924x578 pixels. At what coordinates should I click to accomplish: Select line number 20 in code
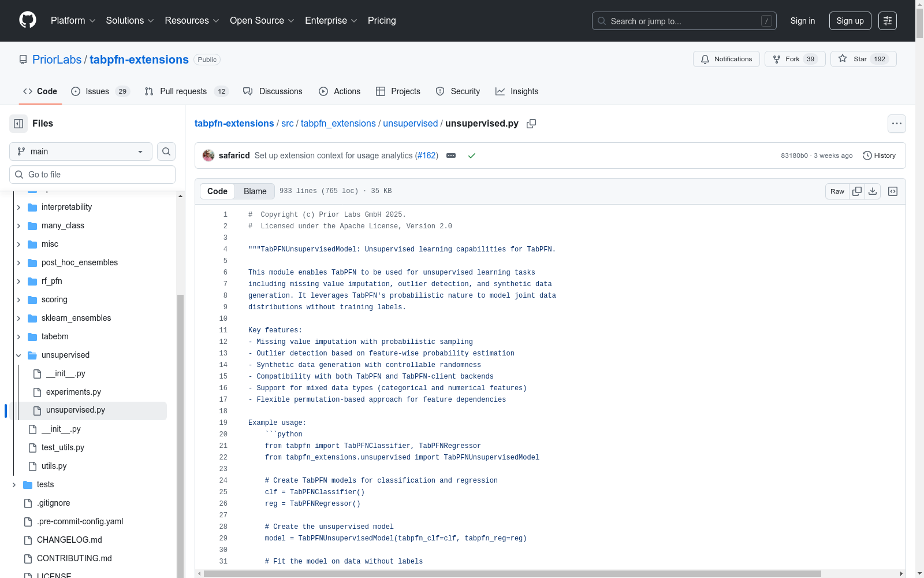(223, 434)
